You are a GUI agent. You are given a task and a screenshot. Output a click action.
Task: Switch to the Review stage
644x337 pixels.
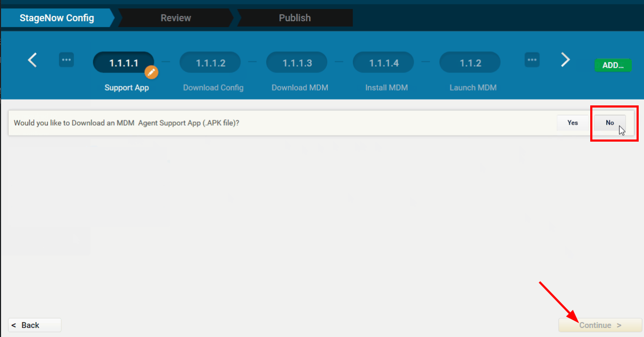176,18
